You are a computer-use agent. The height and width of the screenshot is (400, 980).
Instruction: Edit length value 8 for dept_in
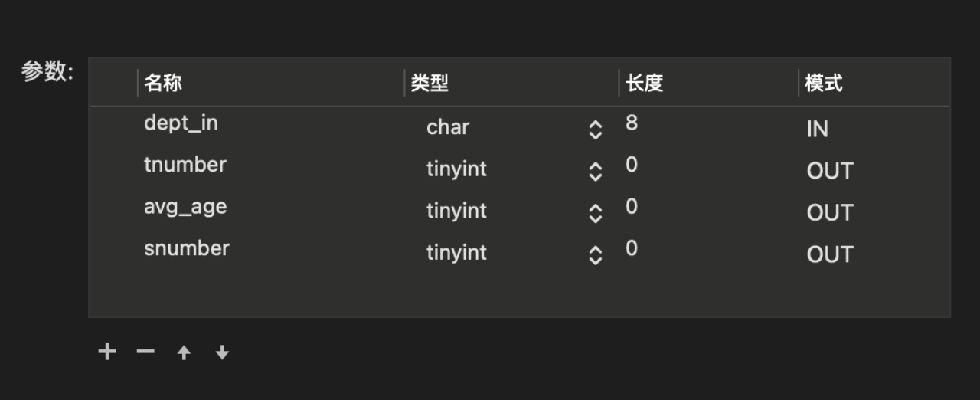[x=632, y=123]
